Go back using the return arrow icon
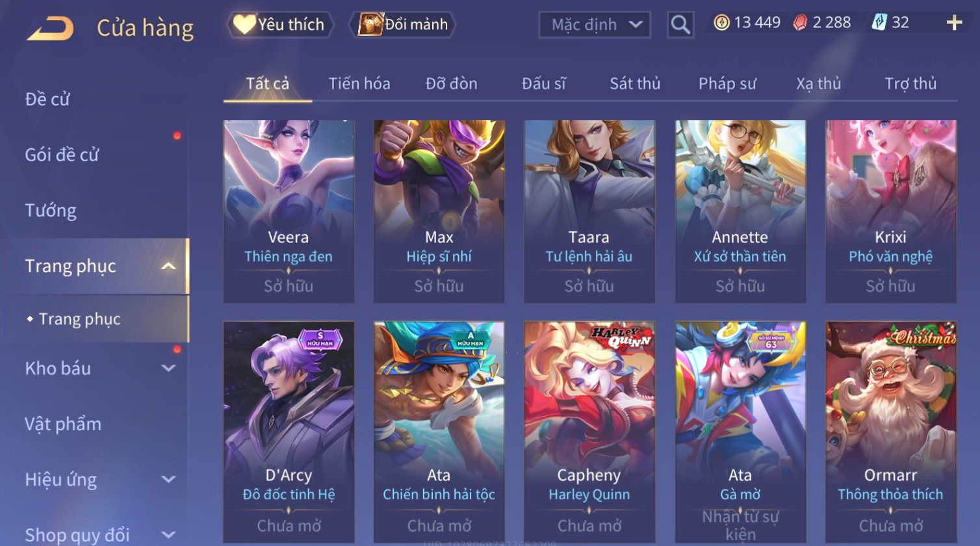This screenshot has height=546, width=980. [50, 29]
